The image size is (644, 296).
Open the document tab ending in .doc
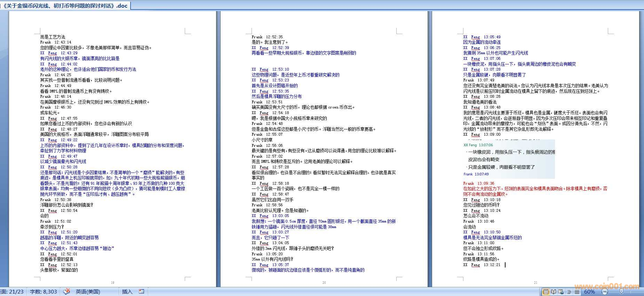[x=65, y=6]
